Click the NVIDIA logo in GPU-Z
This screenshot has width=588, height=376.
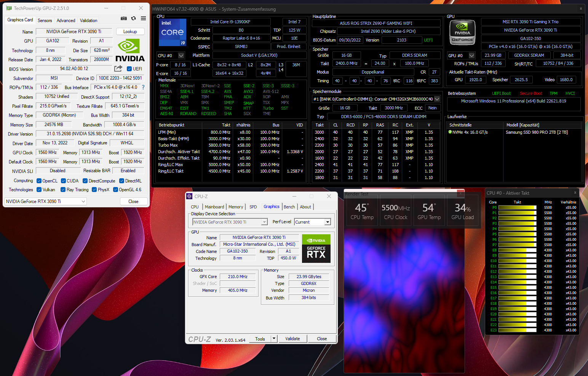click(130, 50)
